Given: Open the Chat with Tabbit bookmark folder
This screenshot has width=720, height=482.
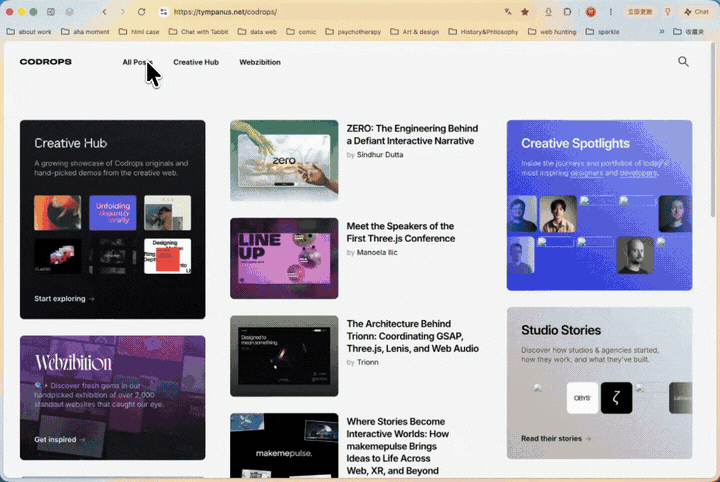Looking at the screenshot, I should pyautogui.click(x=199, y=32).
